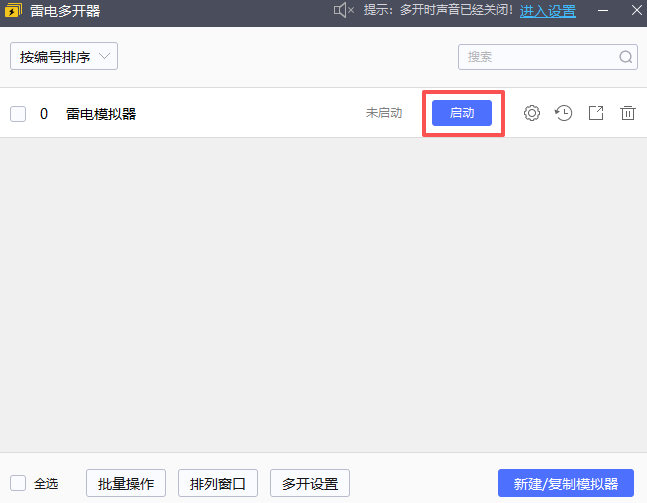Screen dimensions: 647x503
Task: Click 新建/复制模拟器 button
Action: pos(566,483)
